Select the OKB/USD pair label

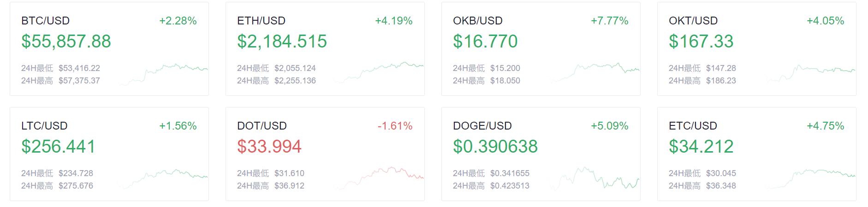click(478, 21)
